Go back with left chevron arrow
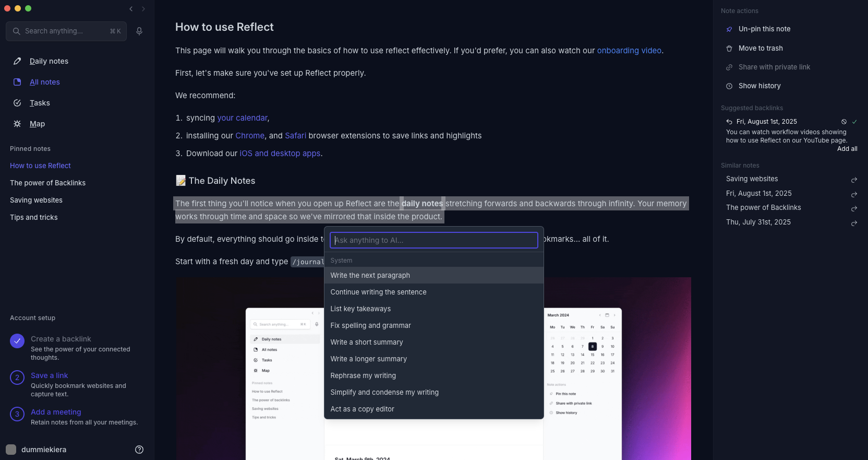 131,9
